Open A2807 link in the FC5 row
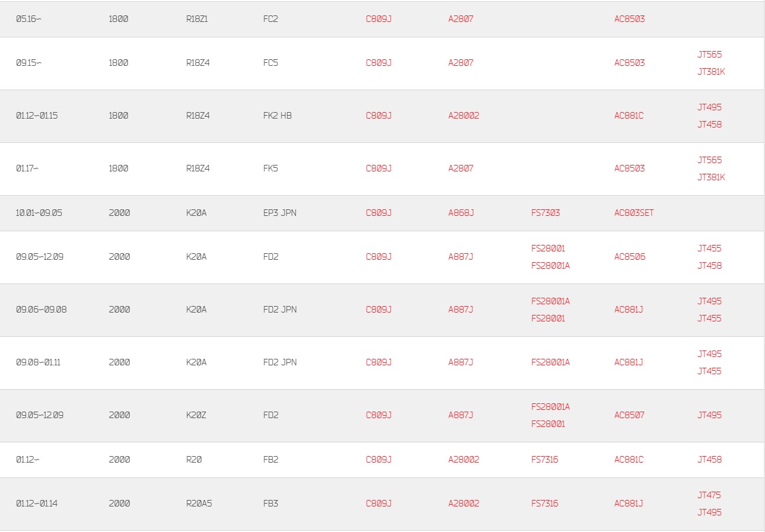This screenshot has width=765, height=532. click(x=461, y=63)
